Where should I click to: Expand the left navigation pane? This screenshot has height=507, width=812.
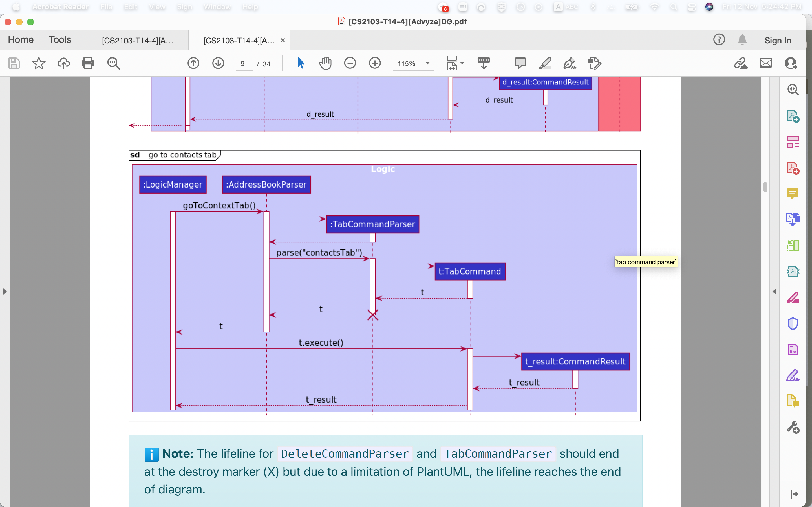click(x=5, y=292)
